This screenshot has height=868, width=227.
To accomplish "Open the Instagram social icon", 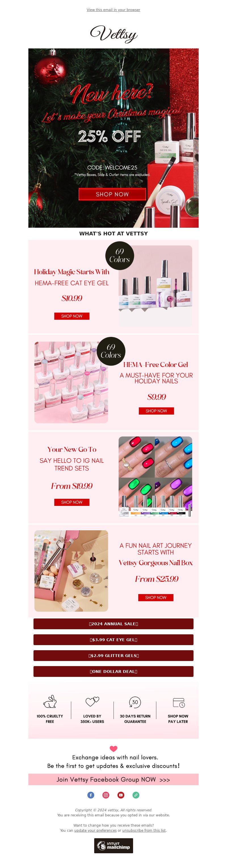I will (x=106, y=795).
